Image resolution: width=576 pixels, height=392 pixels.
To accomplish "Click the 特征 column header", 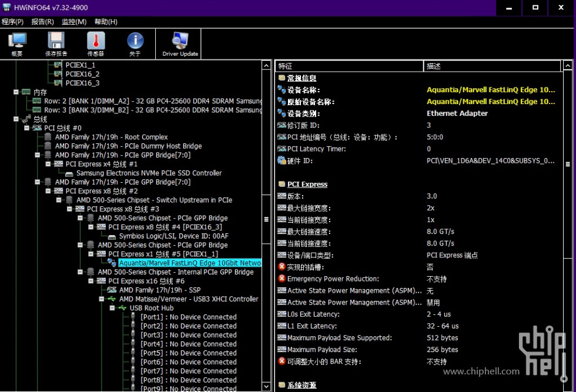I will (349, 66).
